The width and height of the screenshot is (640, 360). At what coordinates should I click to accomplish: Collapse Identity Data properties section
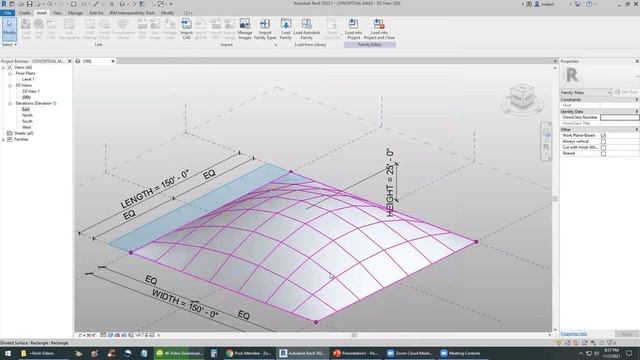[x=636, y=111]
